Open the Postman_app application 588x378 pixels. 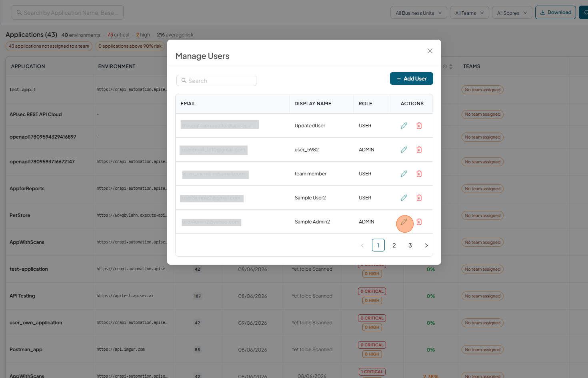pos(26,350)
